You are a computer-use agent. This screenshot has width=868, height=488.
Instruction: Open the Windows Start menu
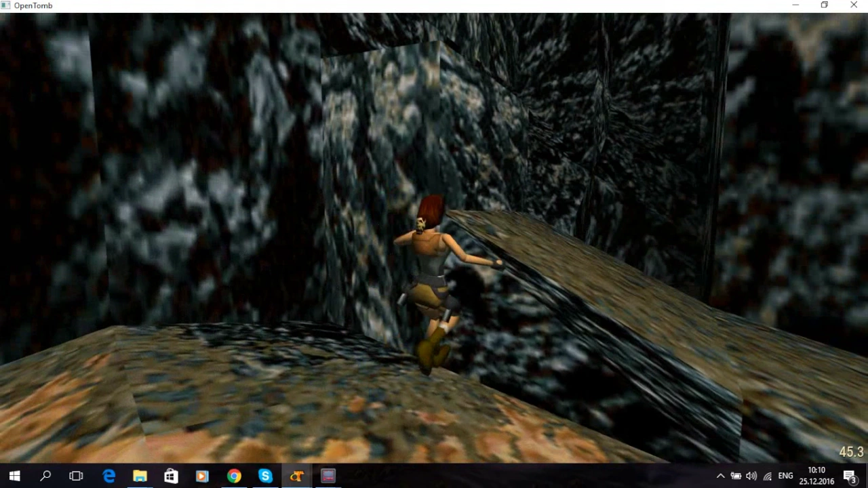[x=14, y=476]
